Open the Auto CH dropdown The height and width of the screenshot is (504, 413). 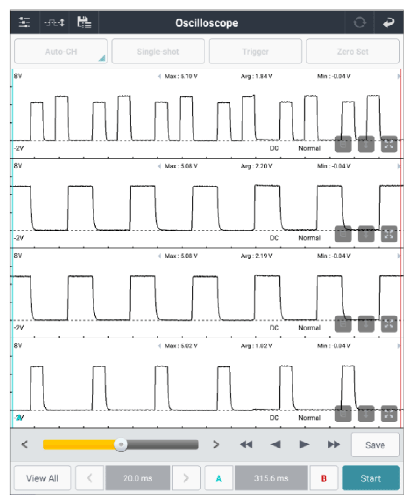pyautogui.click(x=61, y=51)
